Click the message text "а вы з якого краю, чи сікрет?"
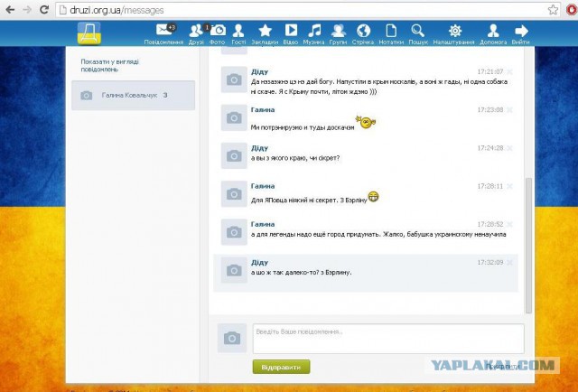 pyautogui.click(x=295, y=158)
